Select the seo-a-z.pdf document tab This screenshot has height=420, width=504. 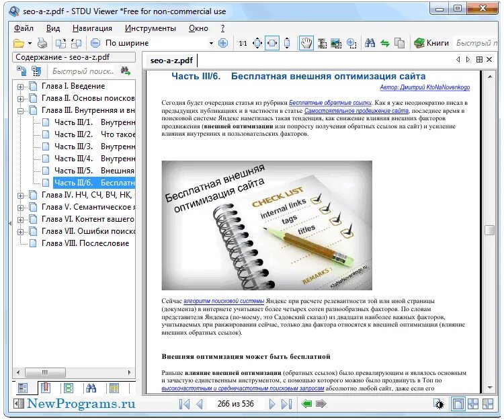click(171, 60)
